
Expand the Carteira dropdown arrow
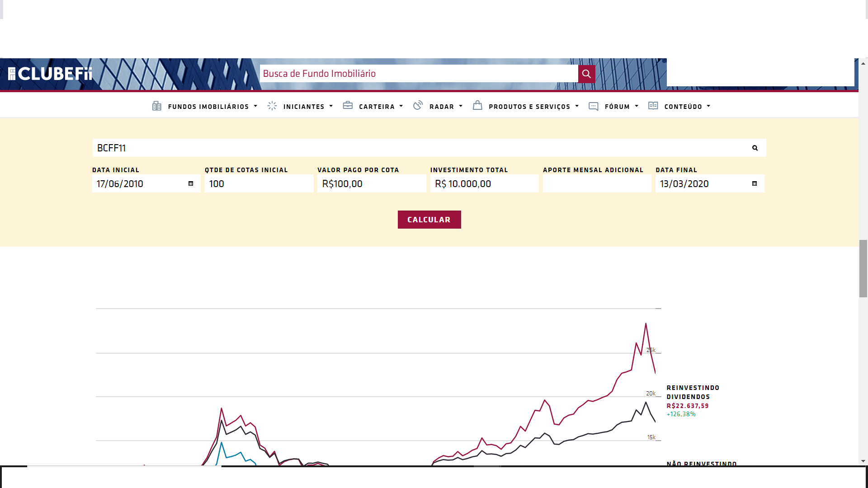click(401, 106)
